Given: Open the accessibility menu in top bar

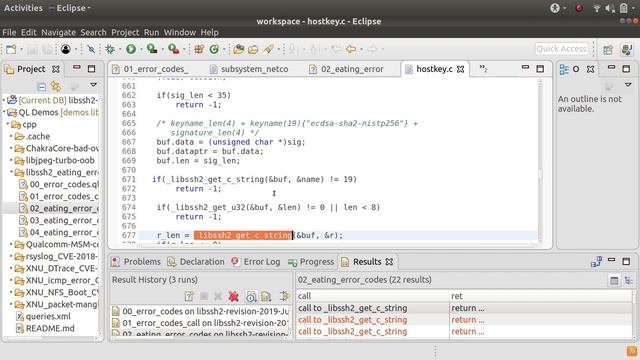Looking at the screenshot, I should (x=555, y=8).
